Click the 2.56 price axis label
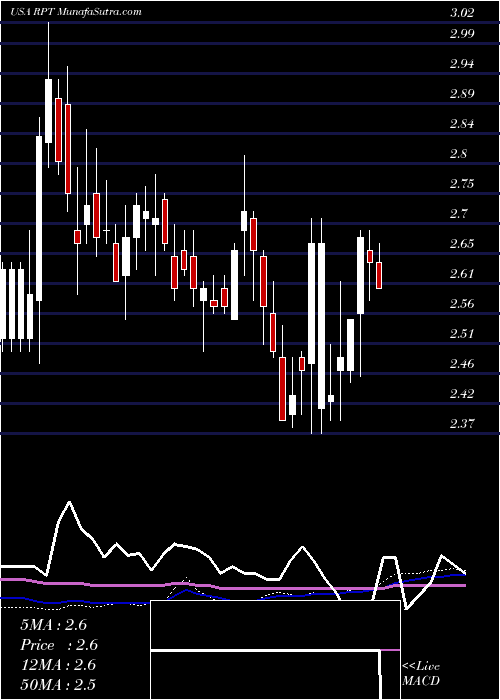 coord(462,304)
